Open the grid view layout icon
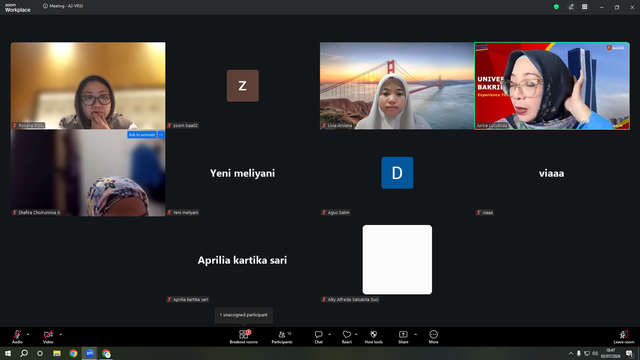The image size is (640, 360). coord(584,7)
